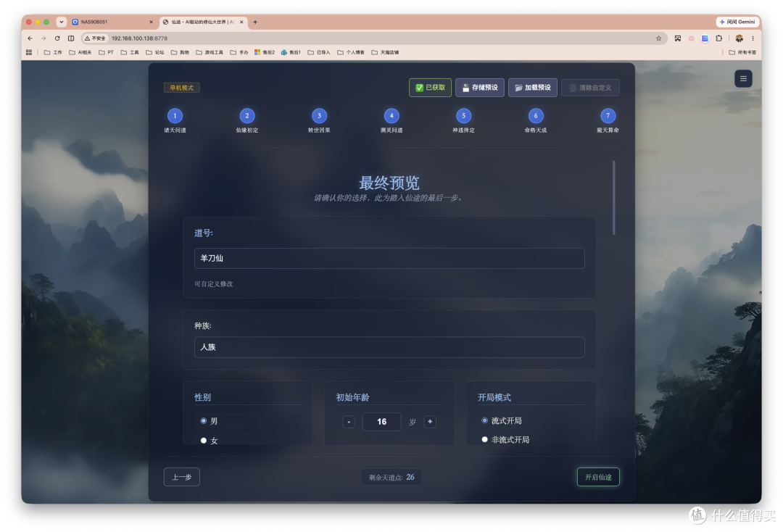This screenshot has width=783, height=532.
Task: Click the 不安全 site security indicator
Action: click(x=95, y=38)
